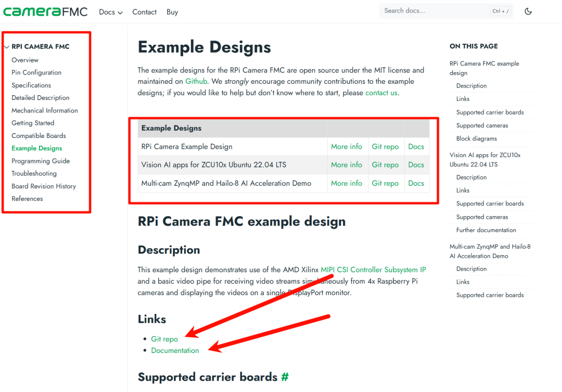Jump to Block diagrams in page outline
The image size is (562, 392).
tap(476, 139)
